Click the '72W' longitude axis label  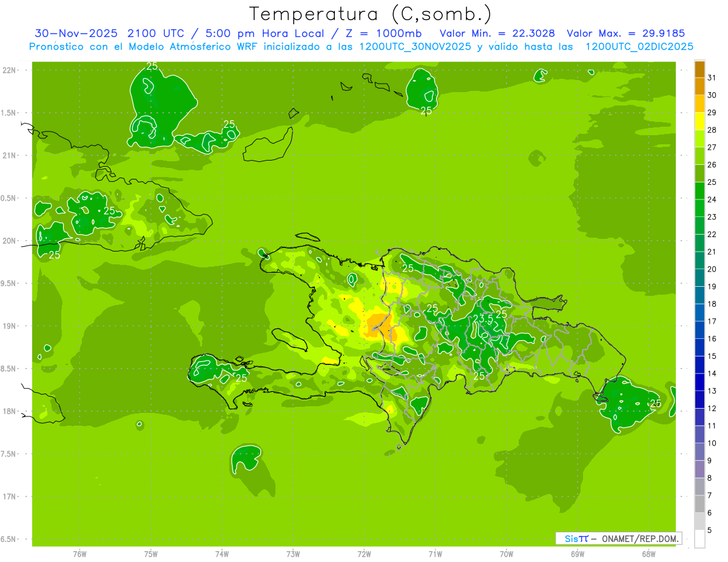(364, 554)
